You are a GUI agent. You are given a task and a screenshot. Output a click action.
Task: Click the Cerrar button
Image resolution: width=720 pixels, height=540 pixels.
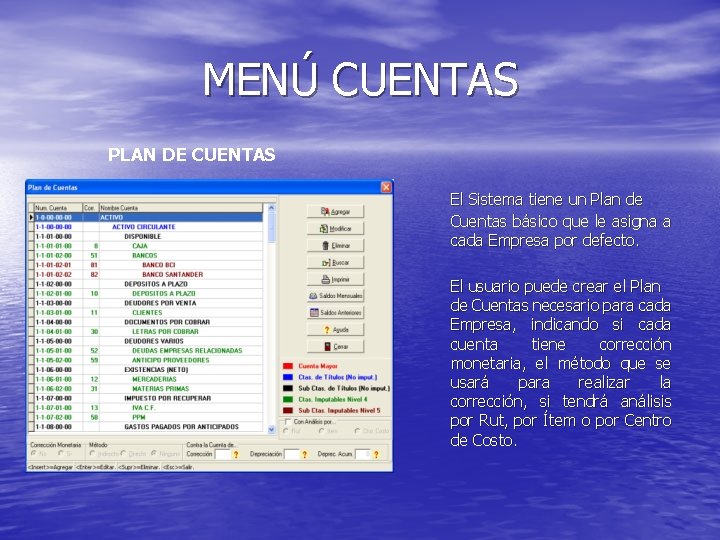coord(335,347)
